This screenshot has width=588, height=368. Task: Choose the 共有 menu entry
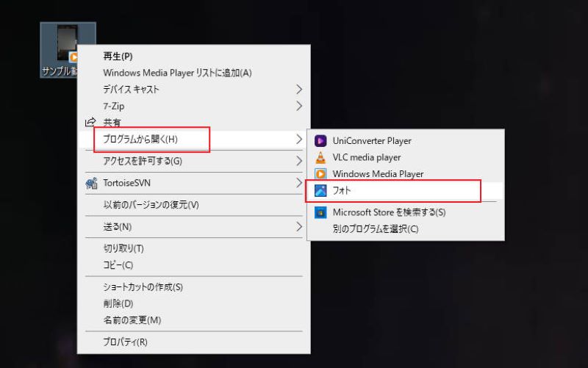coord(194,123)
